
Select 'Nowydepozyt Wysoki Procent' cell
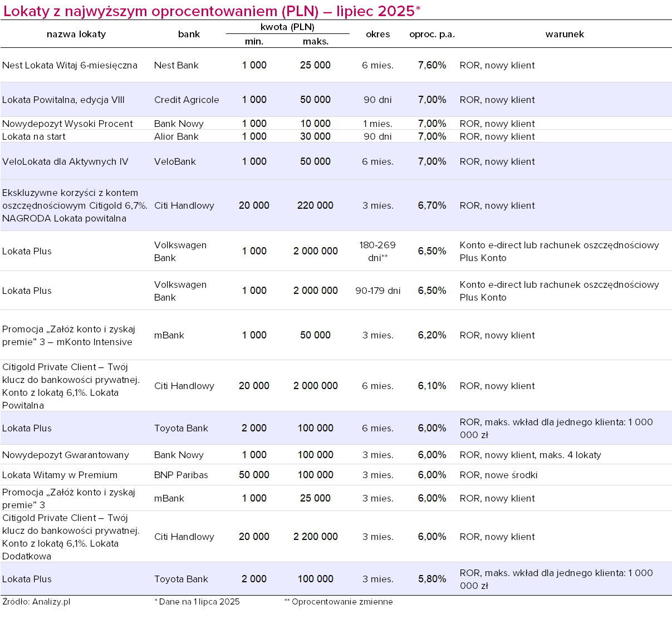tap(67, 124)
